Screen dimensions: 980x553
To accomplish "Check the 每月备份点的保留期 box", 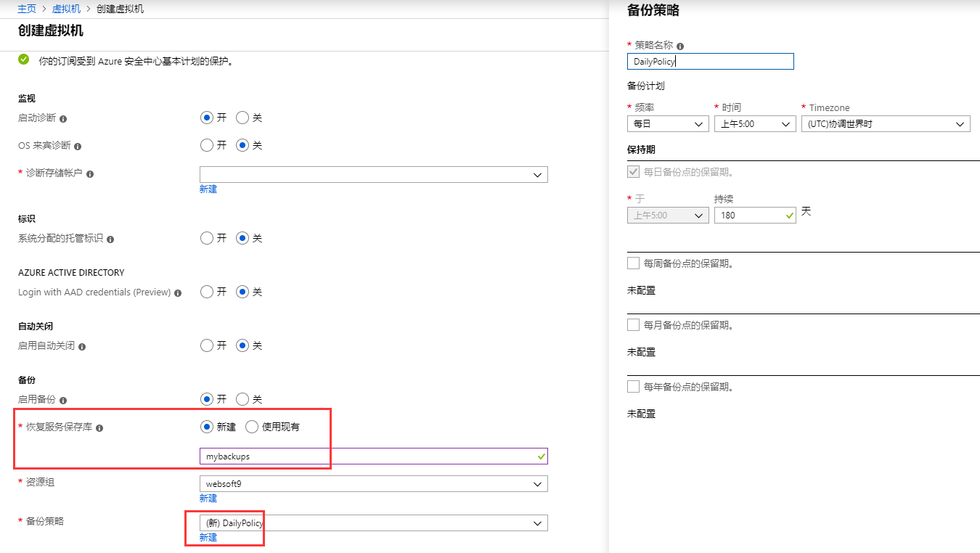I will pyautogui.click(x=633, y=325).
